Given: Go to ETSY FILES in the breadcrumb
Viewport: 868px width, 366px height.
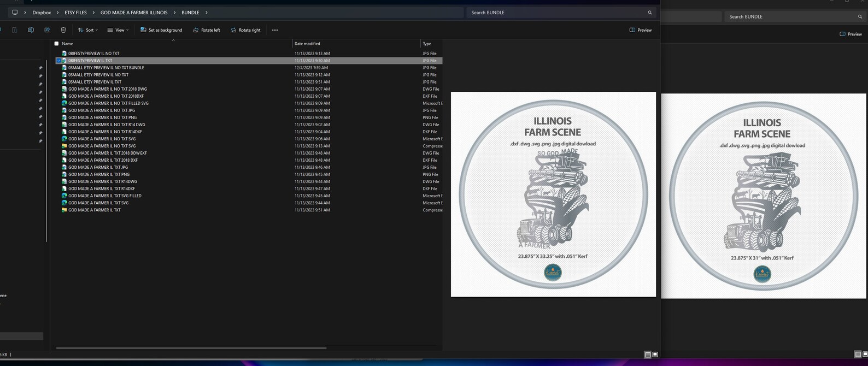Looking at the screenshot, I should tap(75, 13).
